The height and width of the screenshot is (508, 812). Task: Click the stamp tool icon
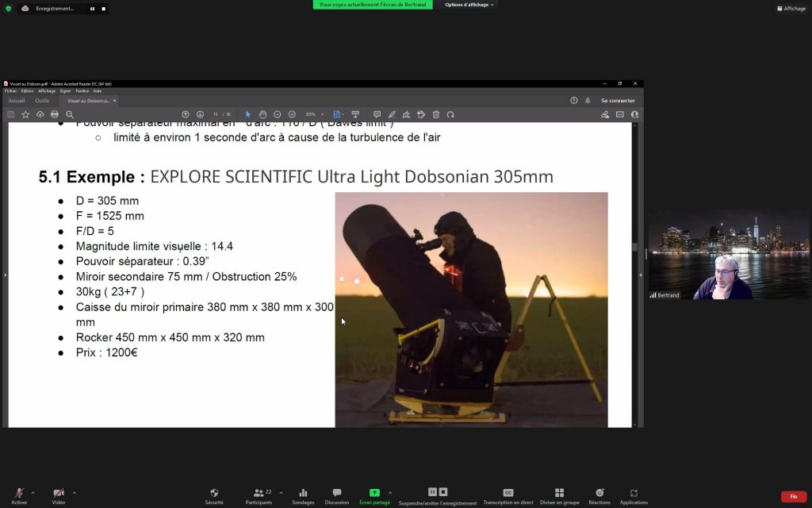pyautogui.click(x=421, y=114)
